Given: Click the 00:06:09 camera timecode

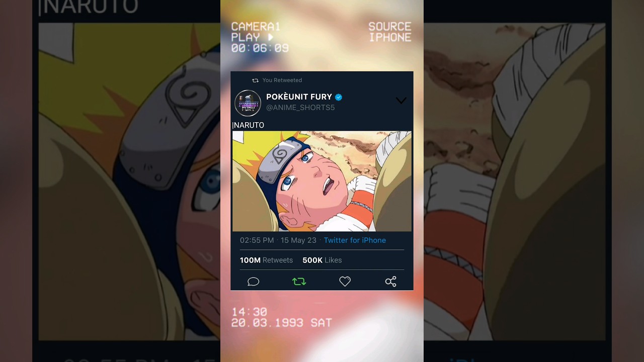Looking at the screenshot, I should [x=260, y=48].
